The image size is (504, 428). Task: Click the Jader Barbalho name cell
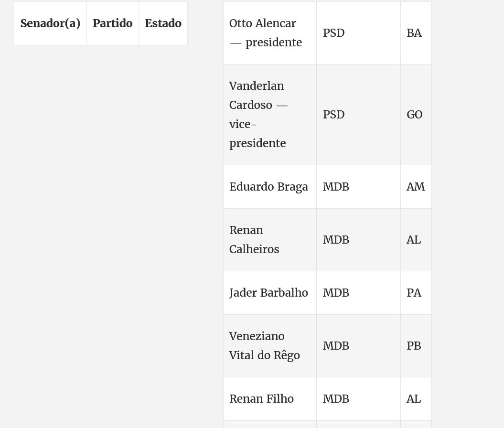pyautogui.click(x=270, y=293)
